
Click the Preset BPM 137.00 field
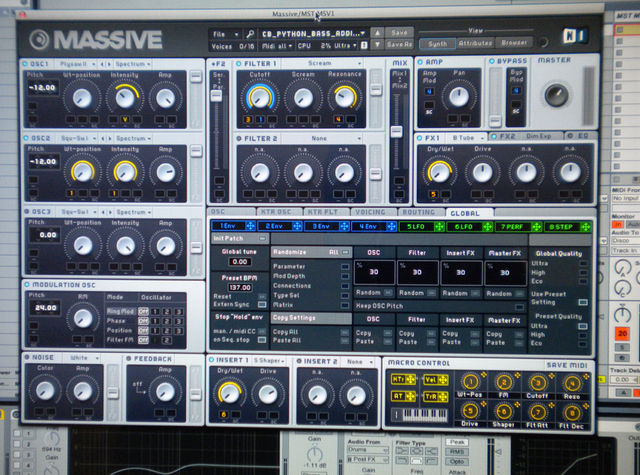pos(240,287)
